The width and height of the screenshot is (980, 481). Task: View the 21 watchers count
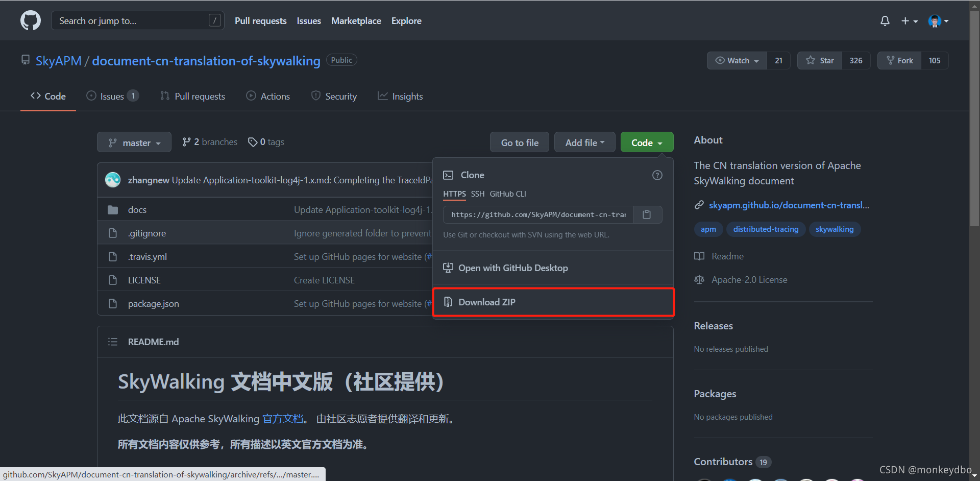click(778, 60)
